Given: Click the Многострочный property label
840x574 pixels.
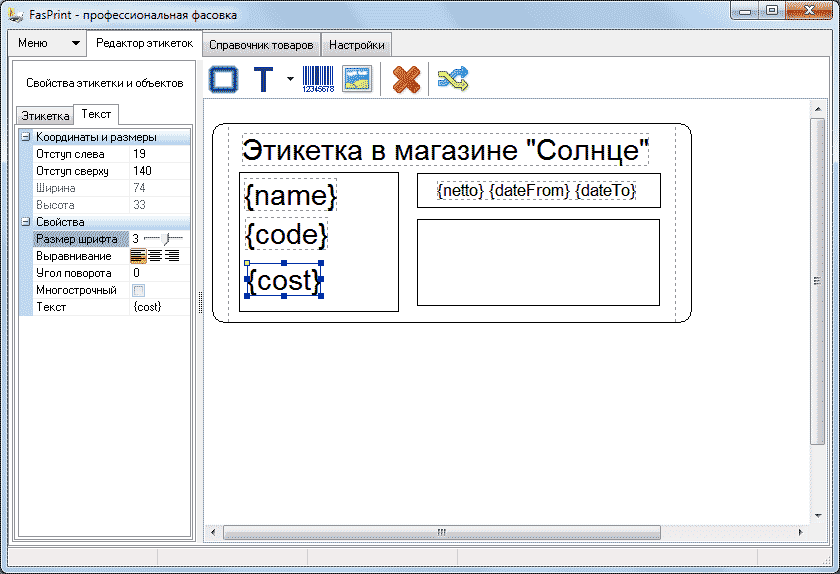Looking at the screenshot, I should pyautogui.click(x=76, y=290).
